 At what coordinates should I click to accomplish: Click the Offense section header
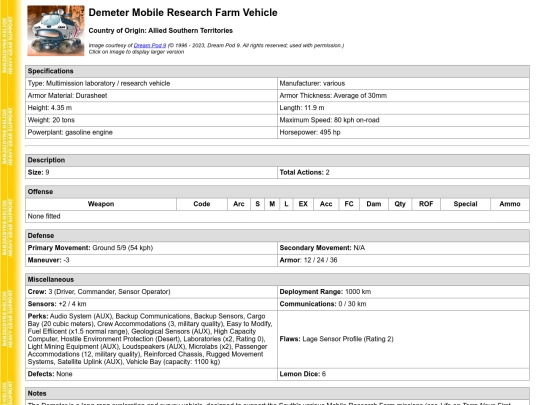(x=277, y=192)
